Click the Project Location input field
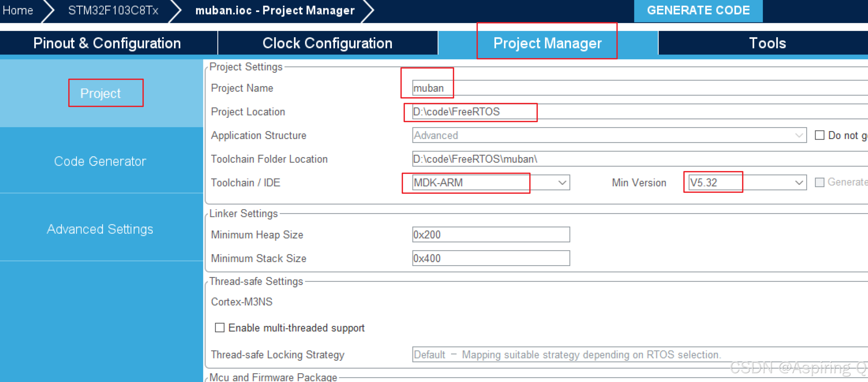This screenshot has width=868, height=382. pyautogui.click(x=640, y=111)
